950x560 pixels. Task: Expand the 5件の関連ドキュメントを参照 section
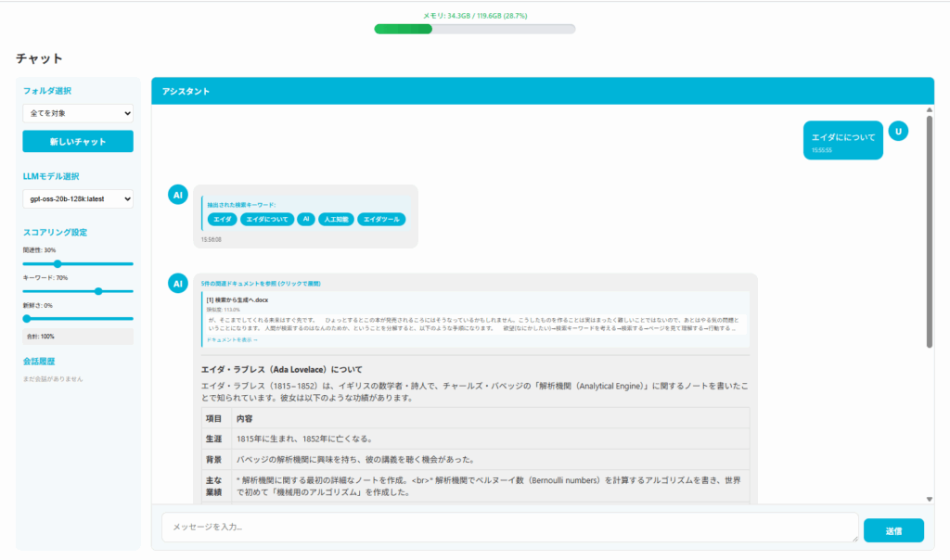261,283
